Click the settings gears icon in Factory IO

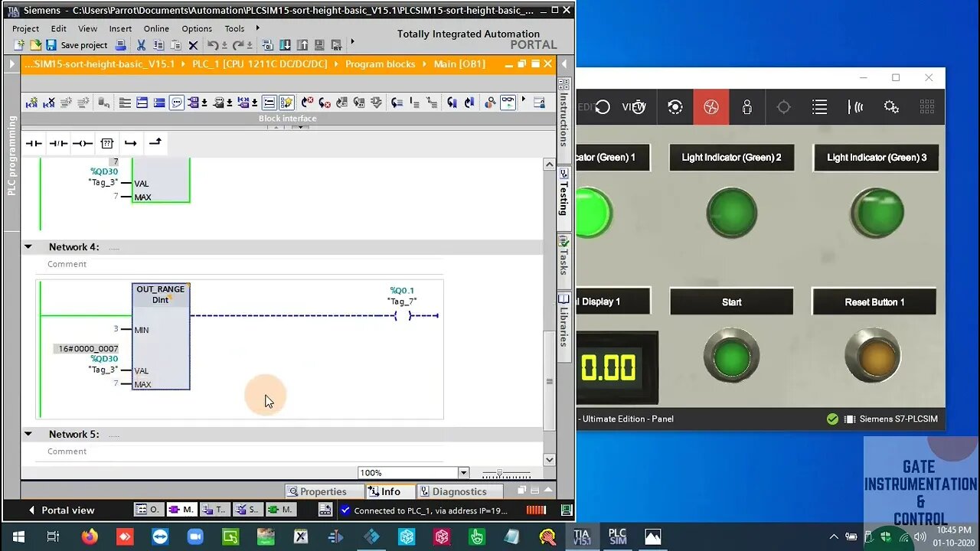pos(891,107)
